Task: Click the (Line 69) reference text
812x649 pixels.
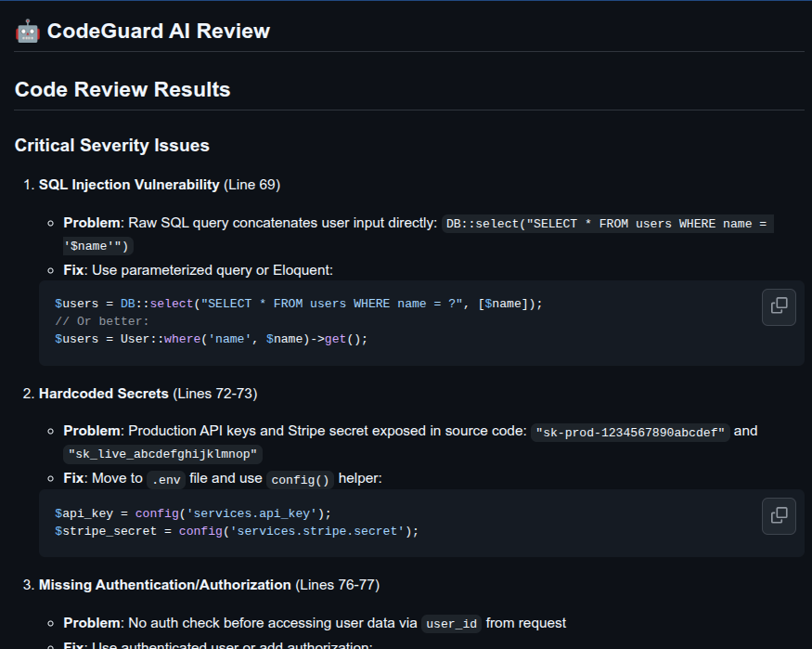Action: 252,185
